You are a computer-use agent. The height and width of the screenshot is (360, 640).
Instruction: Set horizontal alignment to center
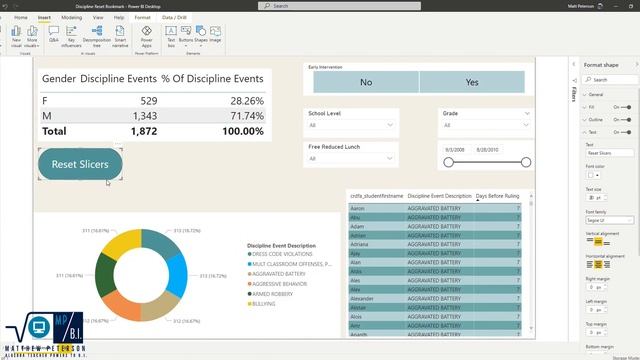click(598, 264)
